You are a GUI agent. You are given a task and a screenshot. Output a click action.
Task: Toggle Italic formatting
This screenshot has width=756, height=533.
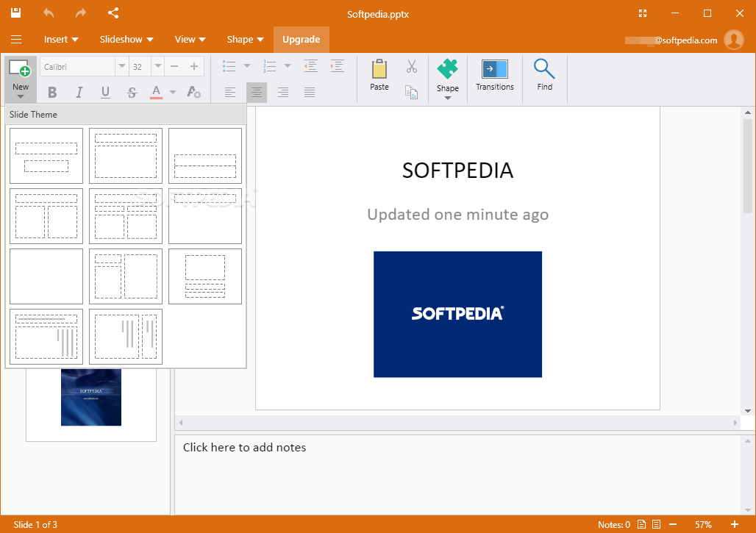click(x=79, y=92)
